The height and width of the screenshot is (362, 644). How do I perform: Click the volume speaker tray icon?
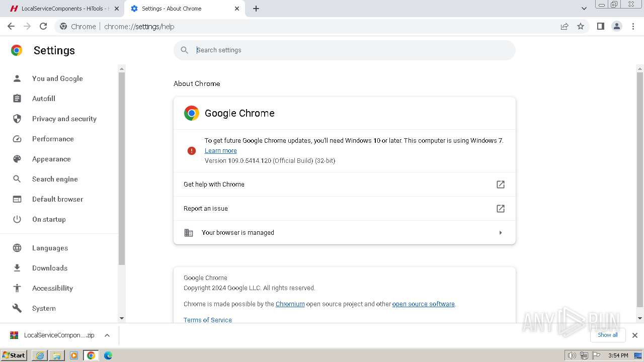(x=572, y=355)
